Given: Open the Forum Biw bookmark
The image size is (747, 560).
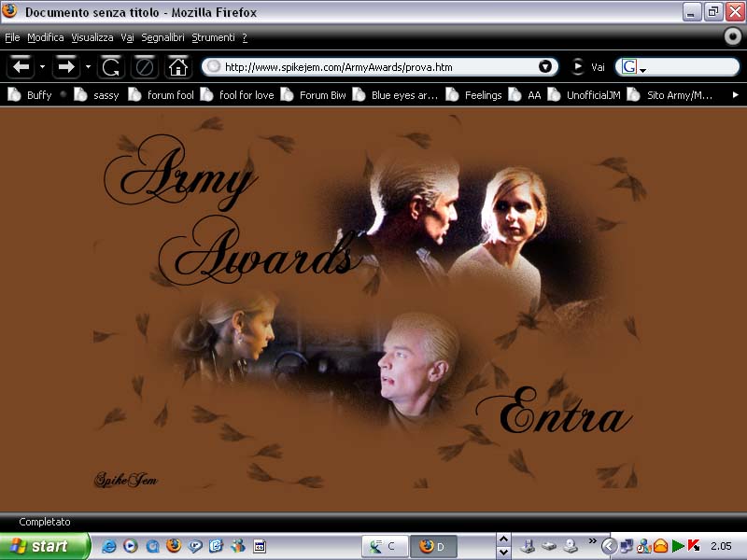Looking at the screenshot, I should [x=314, y=95].
